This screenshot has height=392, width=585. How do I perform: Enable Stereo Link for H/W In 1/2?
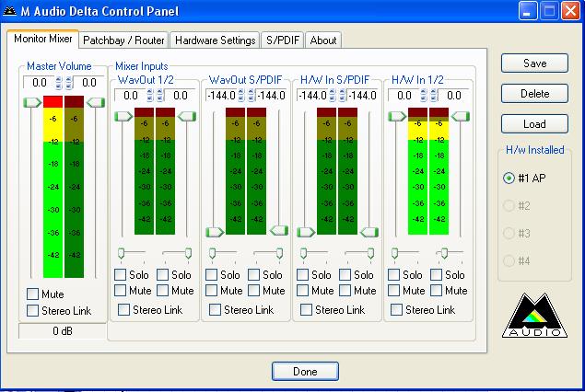tap(396, 310)
